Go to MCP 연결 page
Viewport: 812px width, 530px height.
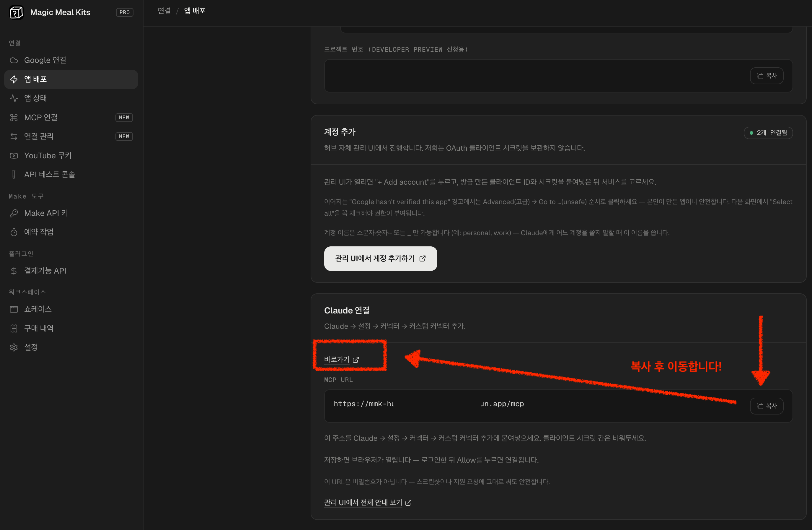pyautogui.click(x=71, y=117)
